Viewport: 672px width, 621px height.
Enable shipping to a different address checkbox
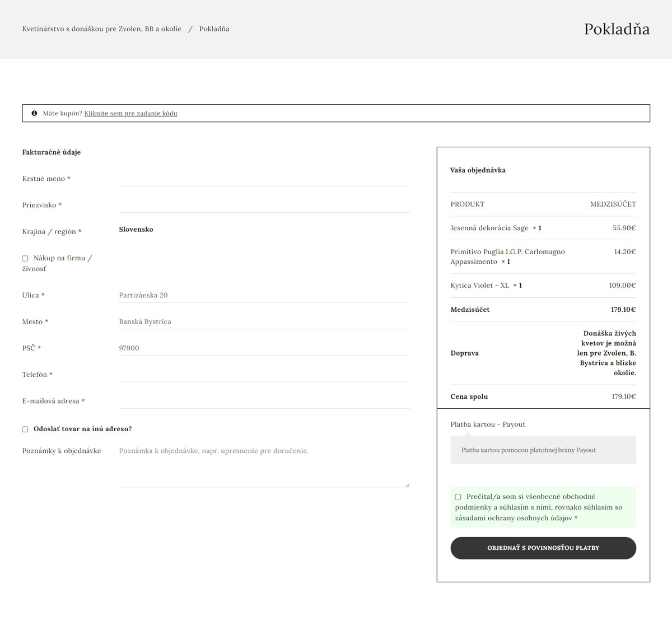[x=25, y=429]
